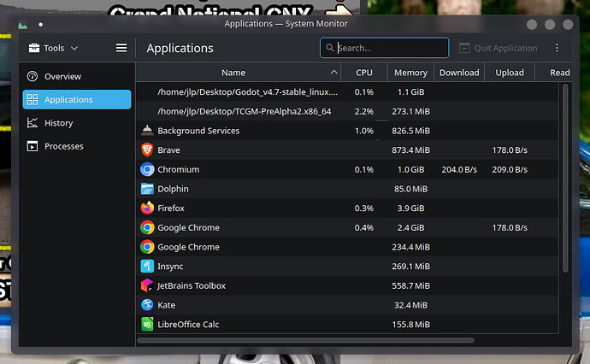Click the System Monitor titlebar app icon
The height and width of the screenshot is (364, 590).
coord(22,25)
